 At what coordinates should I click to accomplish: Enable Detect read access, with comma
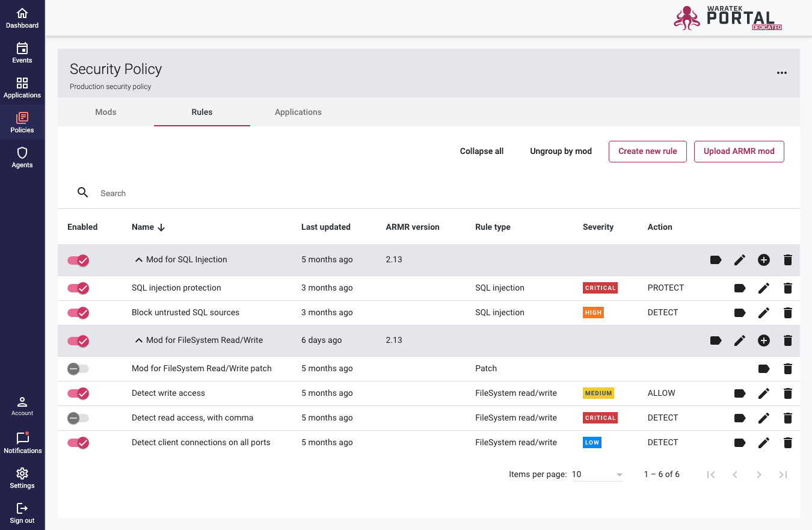click(78, 418)
